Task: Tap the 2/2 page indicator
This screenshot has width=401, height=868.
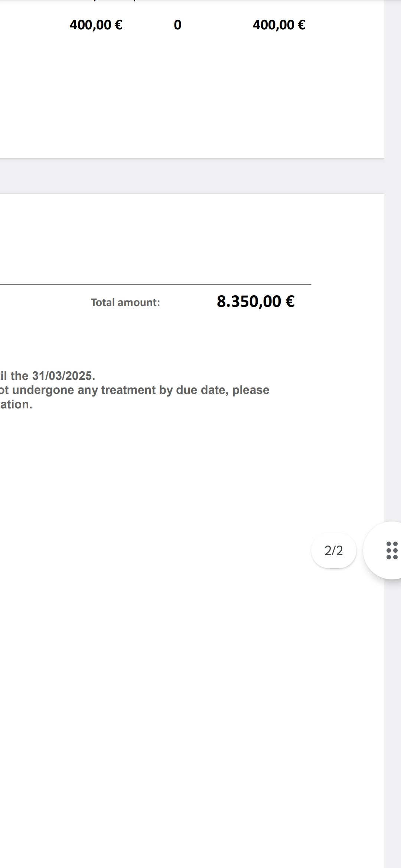Action: point(333,550)
